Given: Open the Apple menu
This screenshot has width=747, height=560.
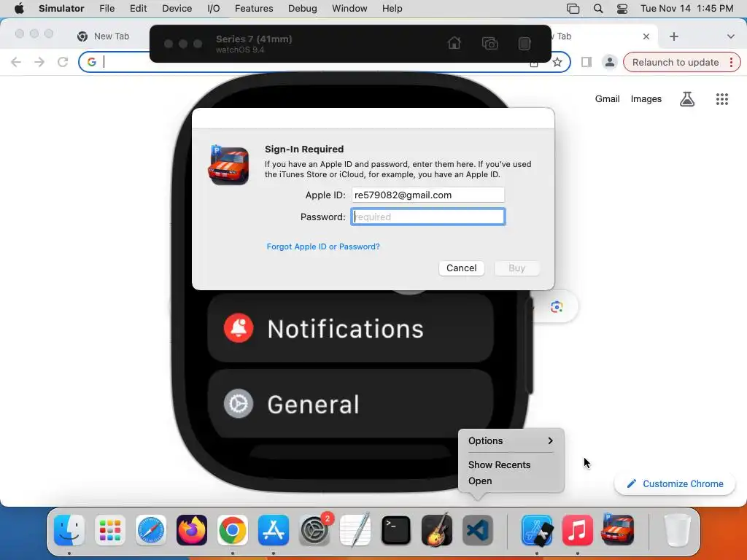Looking at the screenshot, I should [x=19, y=9].
